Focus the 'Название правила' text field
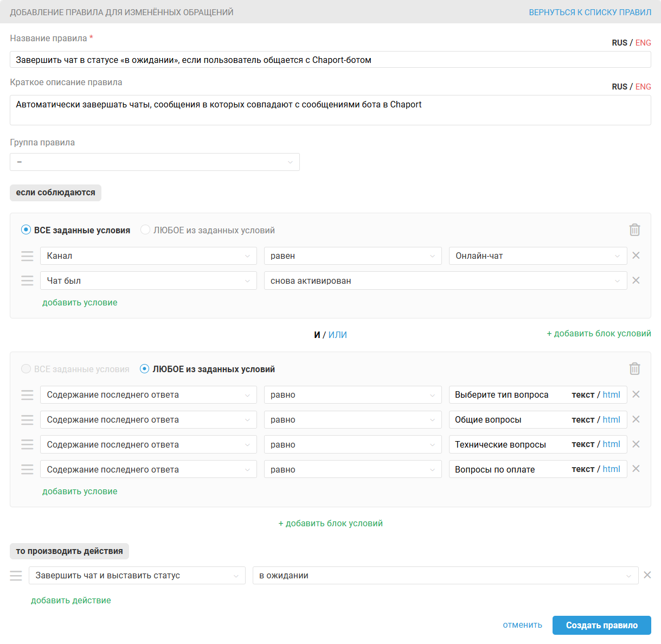661x644 pixels. [x=330, y=60]
